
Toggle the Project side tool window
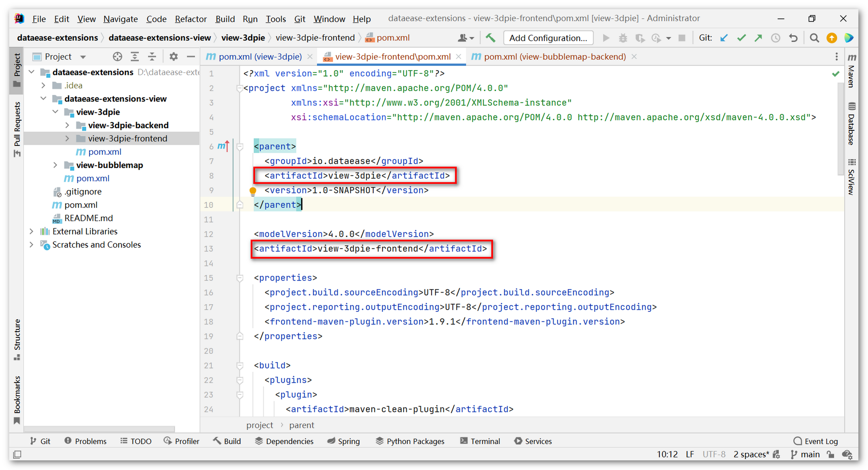tap(17, 70)
